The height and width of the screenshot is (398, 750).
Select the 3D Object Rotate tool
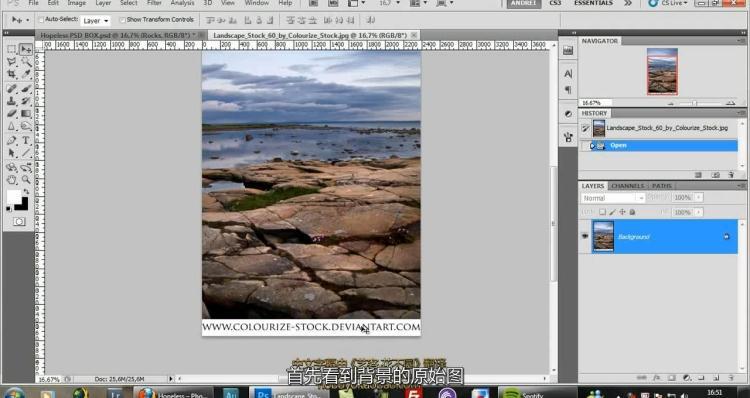pos(11,167)
